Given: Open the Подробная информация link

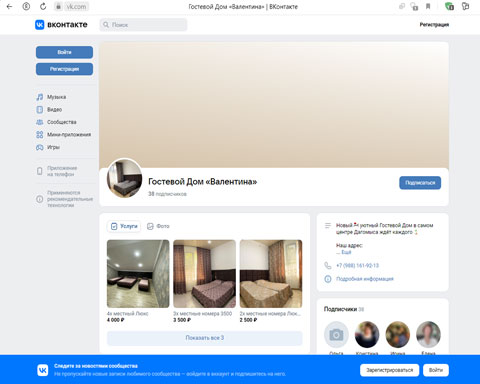Looking at the screenshot, I should pos(365,279).
